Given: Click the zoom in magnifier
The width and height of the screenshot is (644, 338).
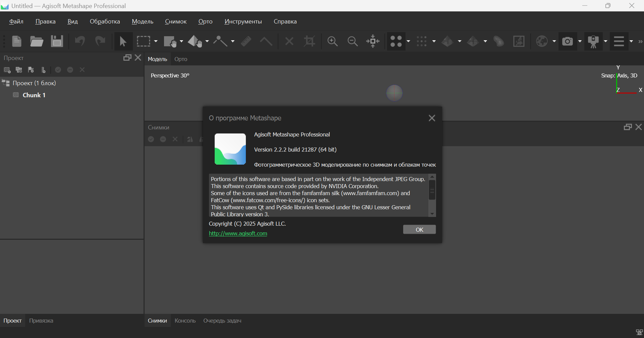Looking at the screenshot, I should (x=332, y=41).
